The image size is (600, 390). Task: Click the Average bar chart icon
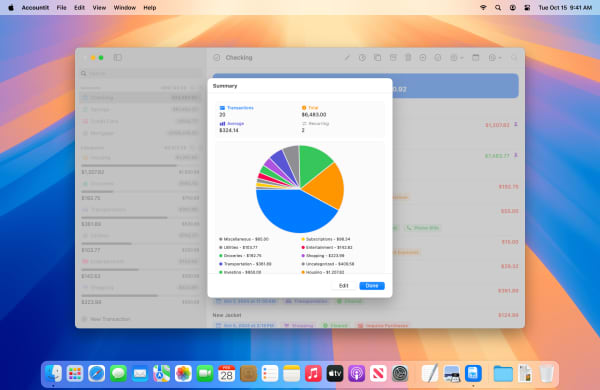point(222,124)
